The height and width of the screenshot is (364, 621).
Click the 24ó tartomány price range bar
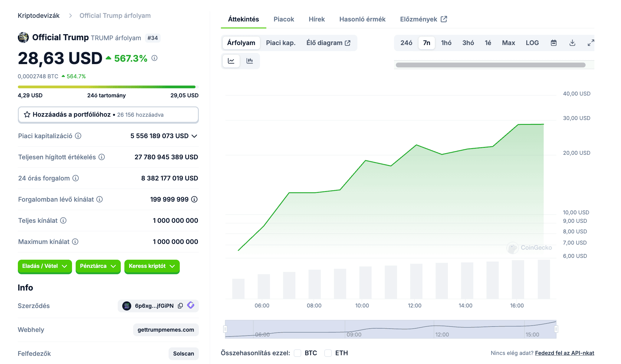(108, 87)
